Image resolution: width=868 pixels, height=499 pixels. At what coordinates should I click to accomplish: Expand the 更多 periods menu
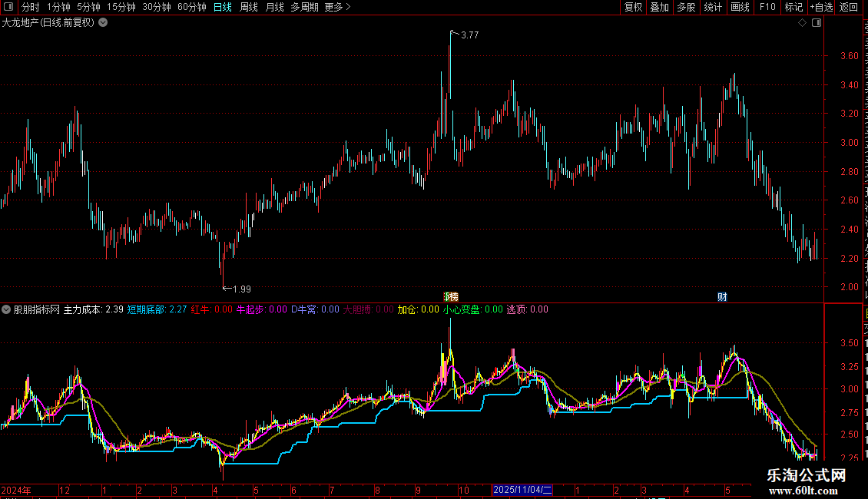pyautogui.click(x=337, y=7)
